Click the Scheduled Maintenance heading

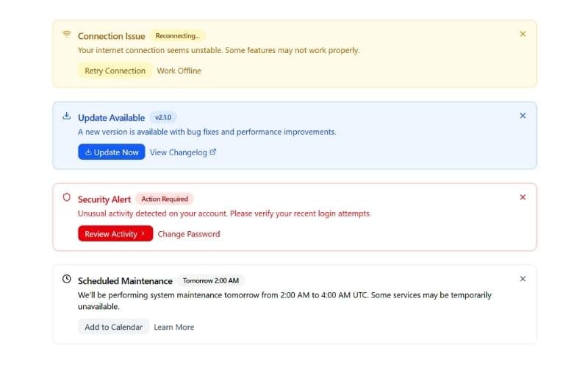(125, 280)
